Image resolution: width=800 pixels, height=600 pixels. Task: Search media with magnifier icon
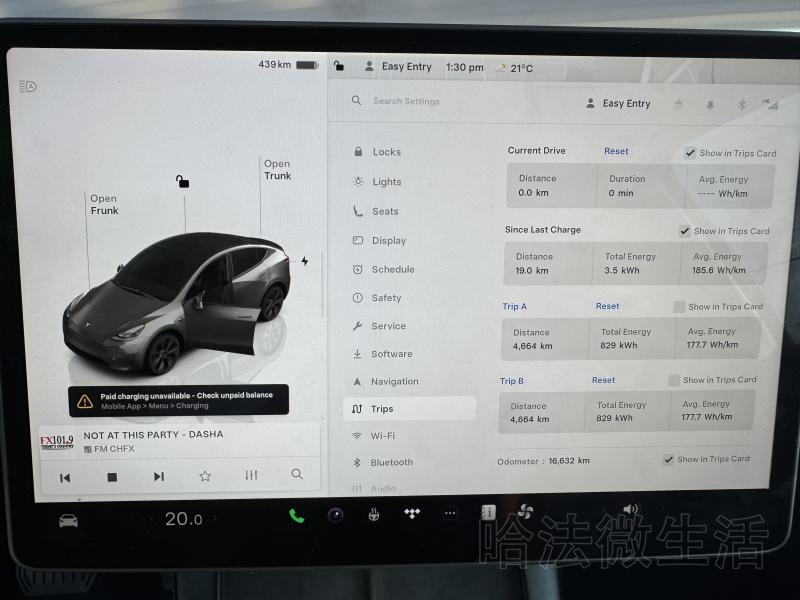(x=297, y=474)
